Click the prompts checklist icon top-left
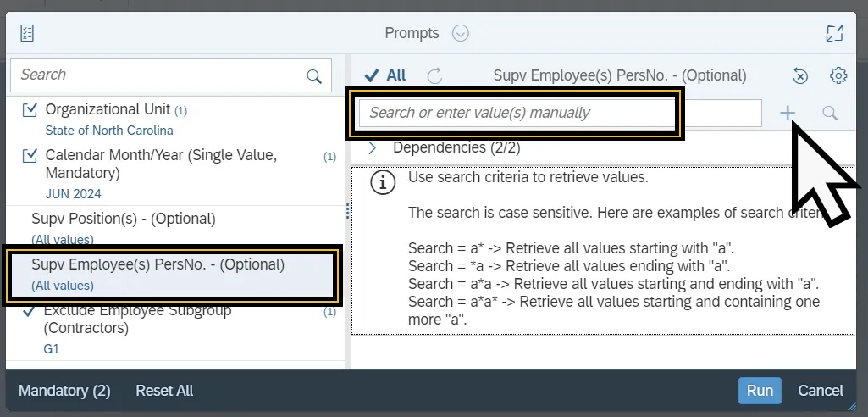 pos(27,34)
